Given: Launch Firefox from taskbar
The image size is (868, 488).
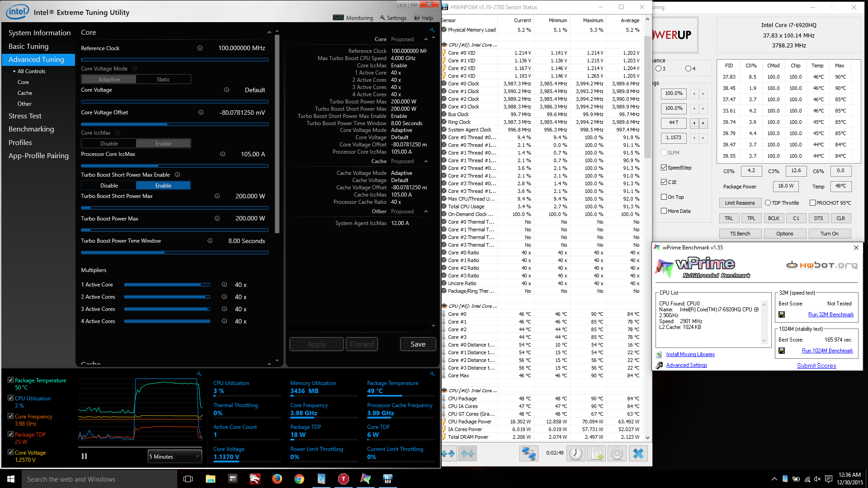Looking at the screenshot, I should pos(277,479).
